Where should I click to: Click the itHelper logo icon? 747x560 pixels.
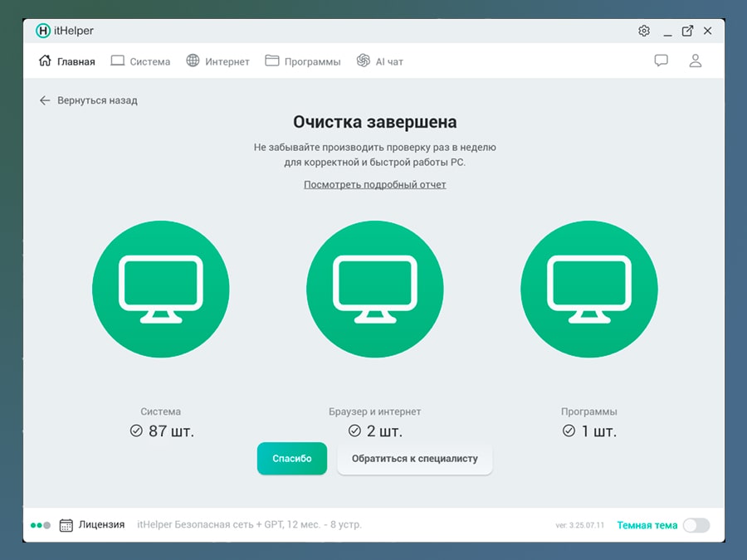click(41, 30)
